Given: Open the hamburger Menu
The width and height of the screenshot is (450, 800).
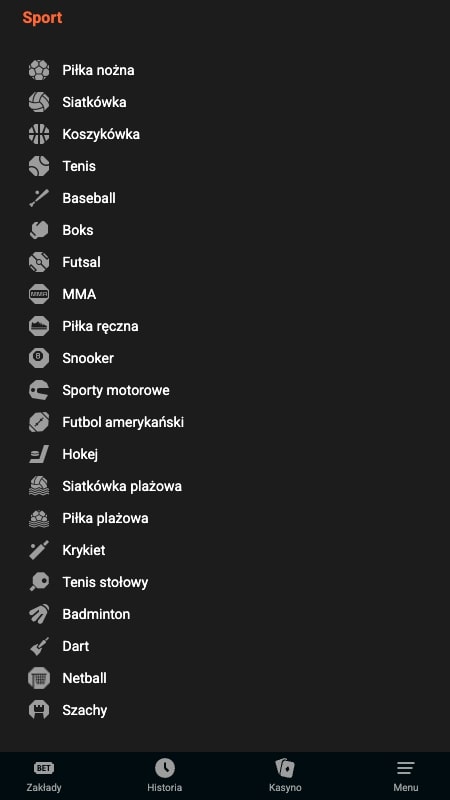Looking at the screenshot, I should pos(406,777).
